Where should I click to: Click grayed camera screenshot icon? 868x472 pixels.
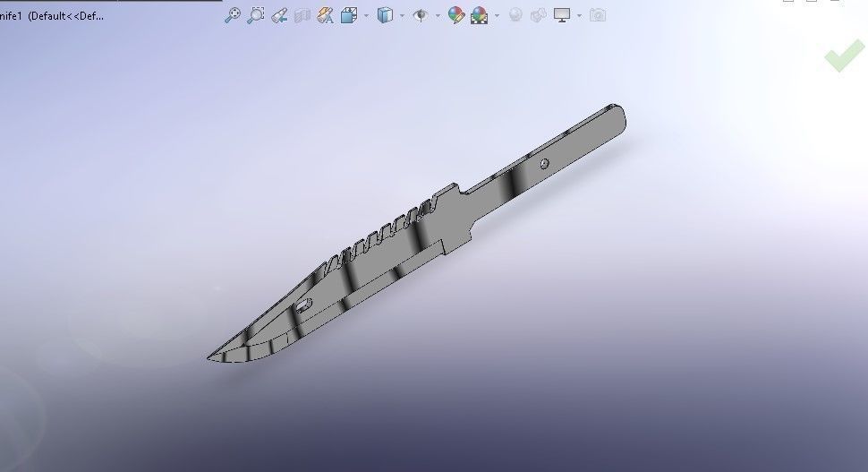598,15
